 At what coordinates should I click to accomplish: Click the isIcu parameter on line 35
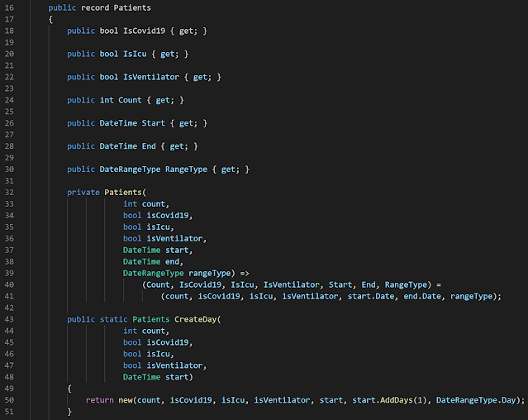click(159, 227)
